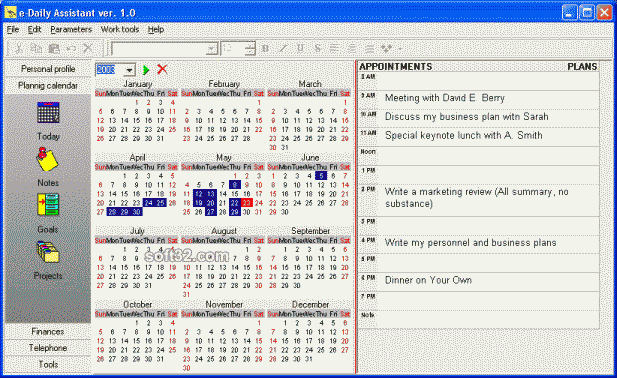Click the empty Noon appointment slot

488,156
